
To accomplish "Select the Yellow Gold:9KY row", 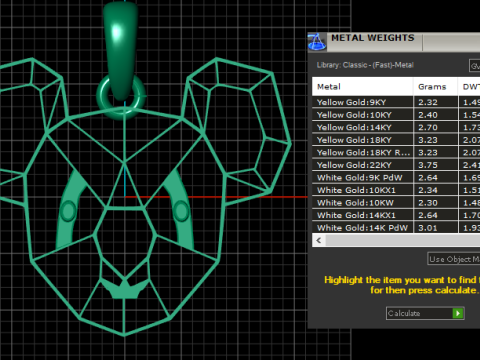I will pyautogui.click(x=396, y=102).
